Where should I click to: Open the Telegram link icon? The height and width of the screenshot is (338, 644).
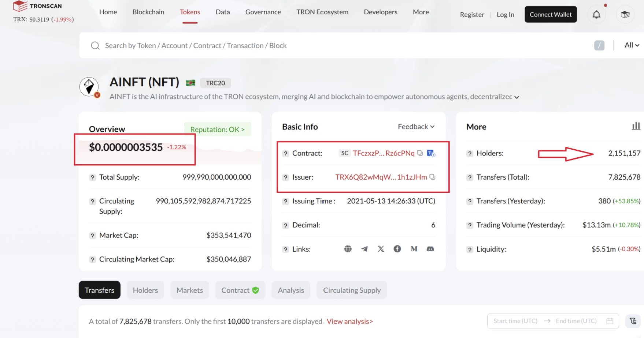pos(364,249)
